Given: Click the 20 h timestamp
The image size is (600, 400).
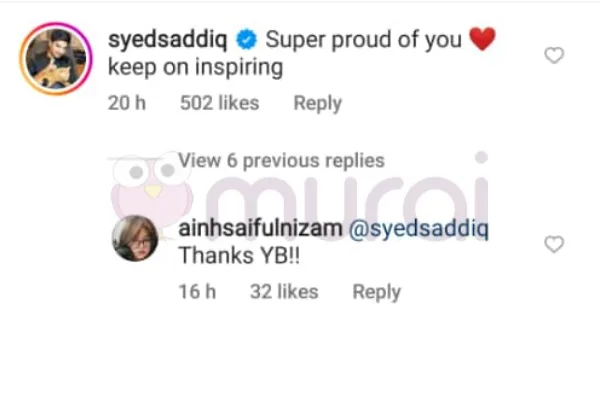Looking at the screenshot, I should [127, 103].
